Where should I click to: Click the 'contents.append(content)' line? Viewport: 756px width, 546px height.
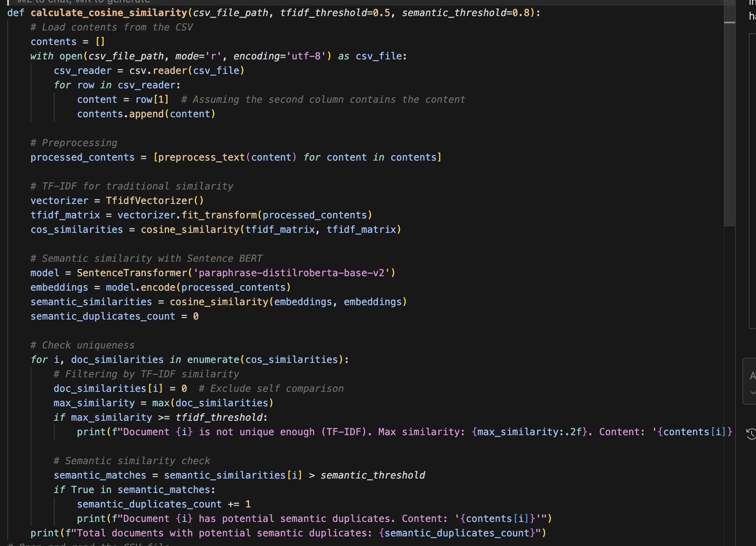coord(146,114)
